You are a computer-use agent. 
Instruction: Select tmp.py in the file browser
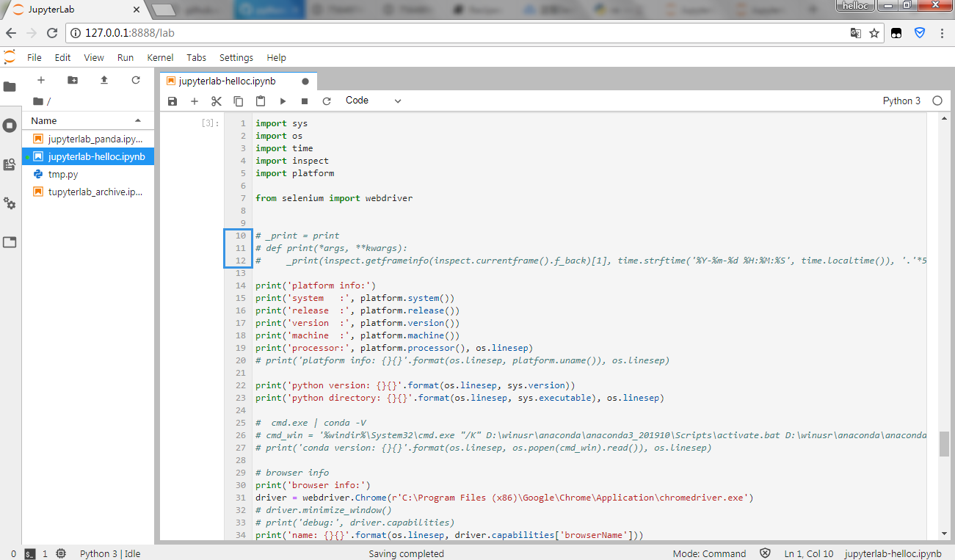(x=88, y=175)
